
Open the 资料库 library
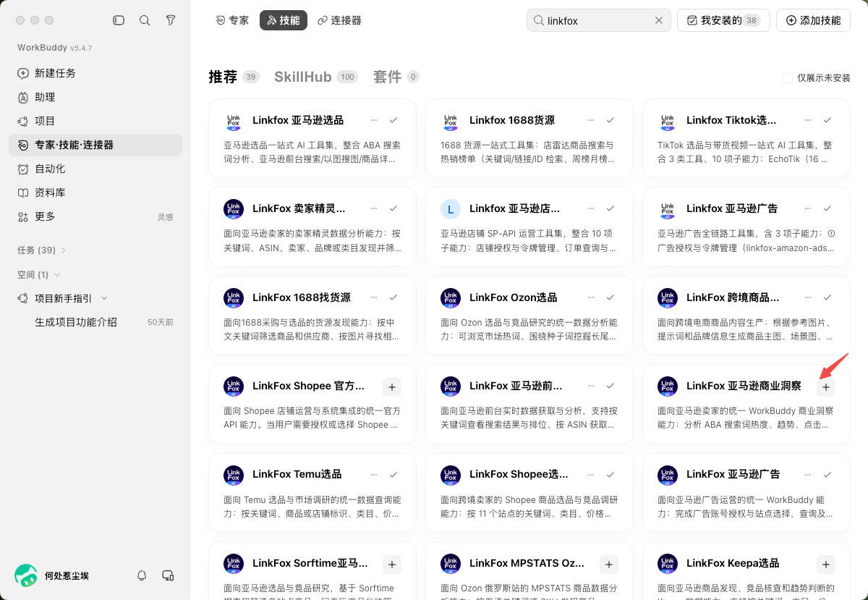(x=95, y=193)
